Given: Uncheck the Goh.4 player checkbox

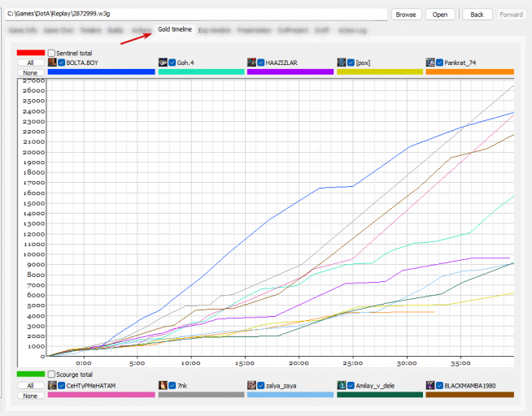Looking at the screenshot, I should pyautogui.click(x=172, y=63).
